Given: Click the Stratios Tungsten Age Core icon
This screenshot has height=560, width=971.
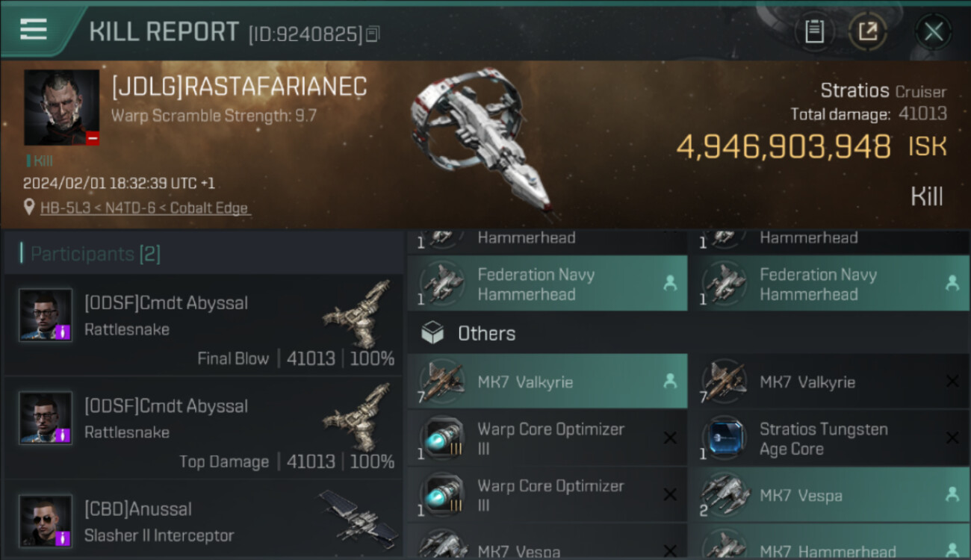Looking at the screenshot, I should coord(725,438).
